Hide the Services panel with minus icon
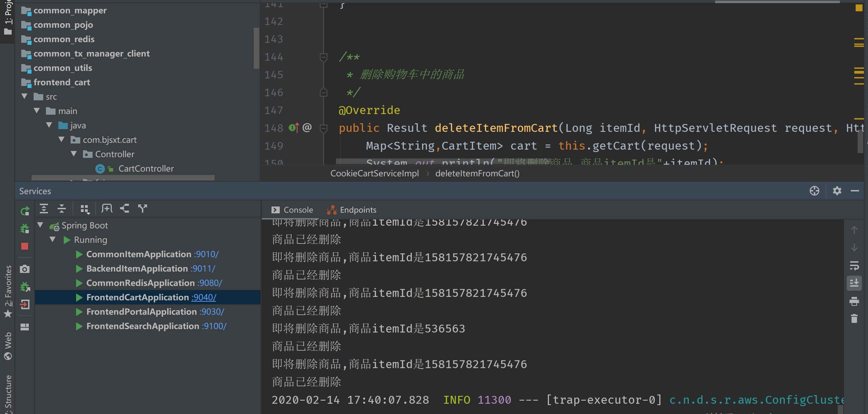868x414 pixels. (855, 191)
